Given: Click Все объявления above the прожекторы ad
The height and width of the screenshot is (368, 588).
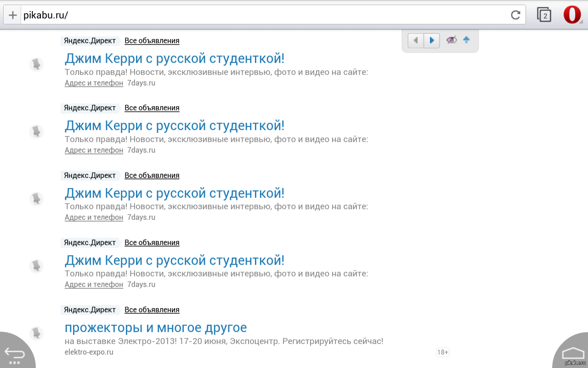Looking at the screenshot, I should [152, 310].
